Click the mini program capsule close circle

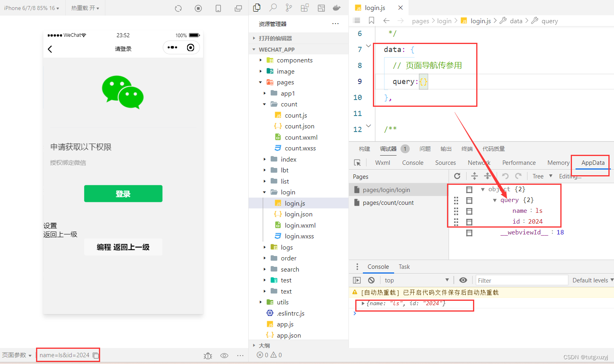point(191,48)
